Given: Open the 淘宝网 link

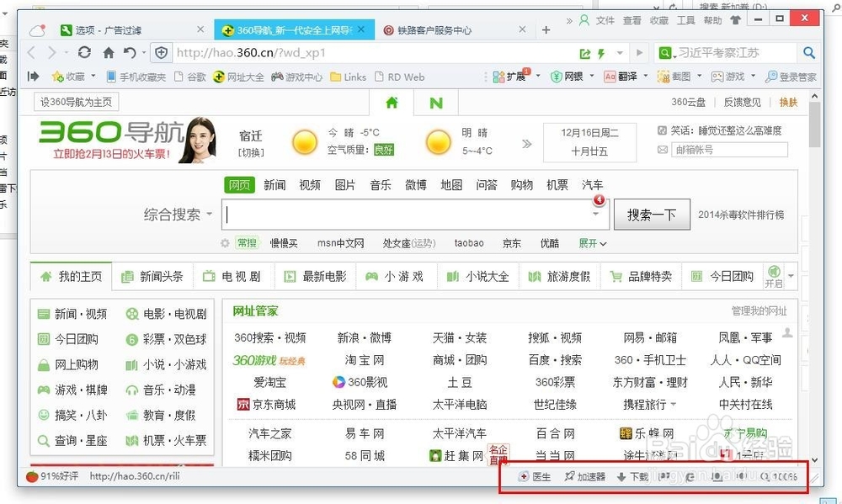Looking at the screenshot, I should [364, 360].
